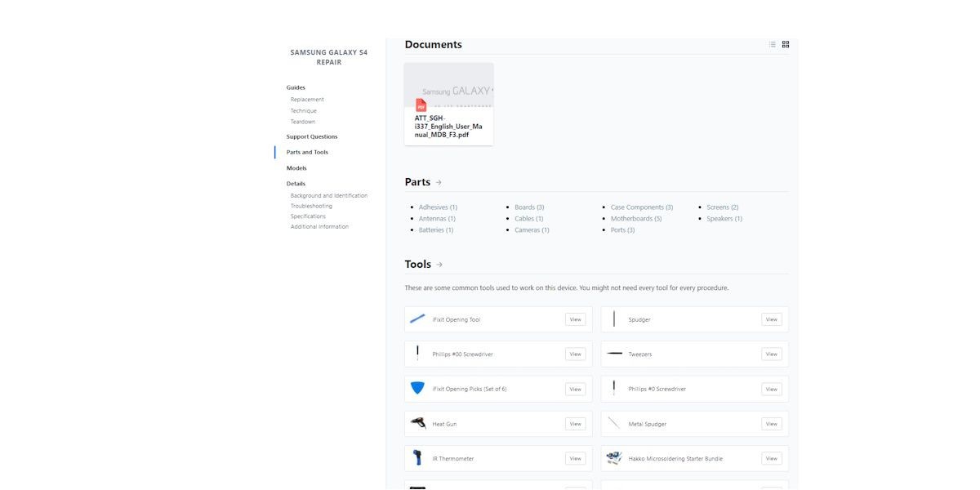Click the arrow next to Tools heading

(x=439, y=265)
